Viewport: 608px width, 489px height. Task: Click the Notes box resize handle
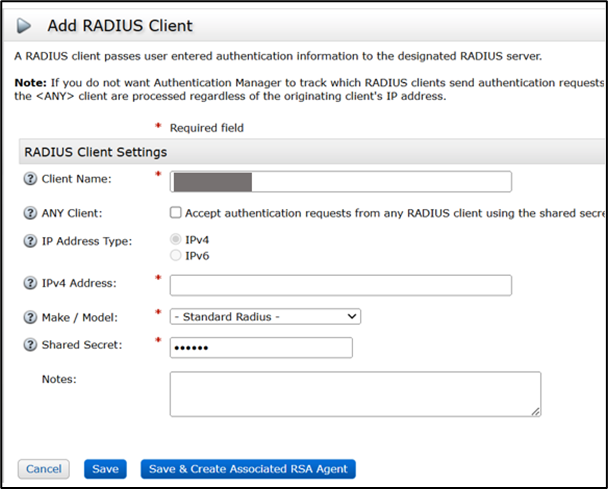tap(537, 411)
